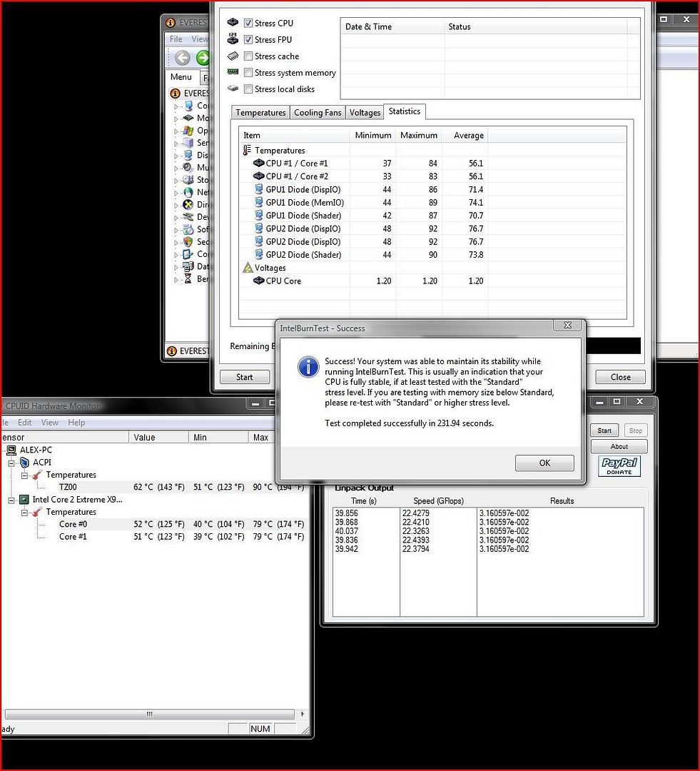Image resolution: width=700 pixels, height=771 pixels.
Task: Collapse the ACPI node in Hardware Monitor
Action: click(x=11, y=463)
